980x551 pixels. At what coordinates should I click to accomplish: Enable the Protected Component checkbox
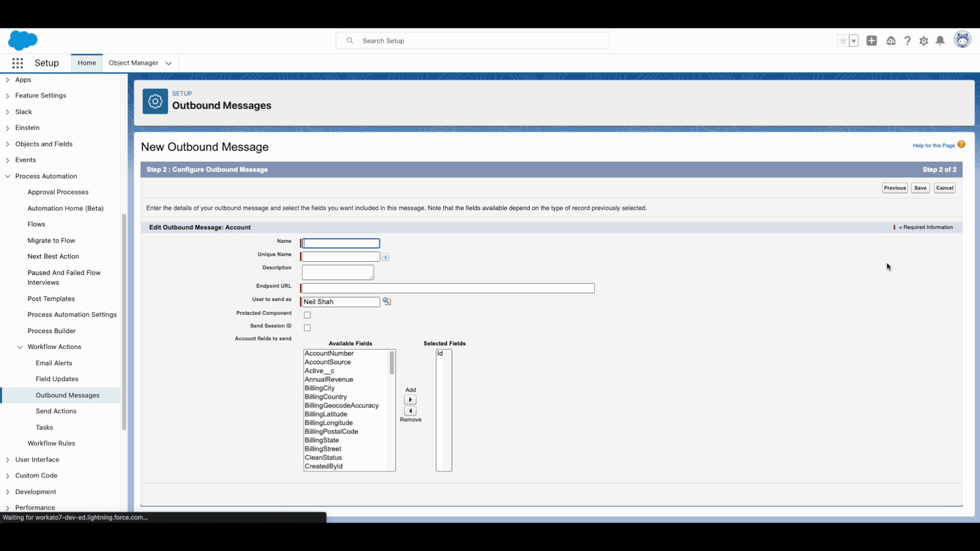[x=307, y=314]
